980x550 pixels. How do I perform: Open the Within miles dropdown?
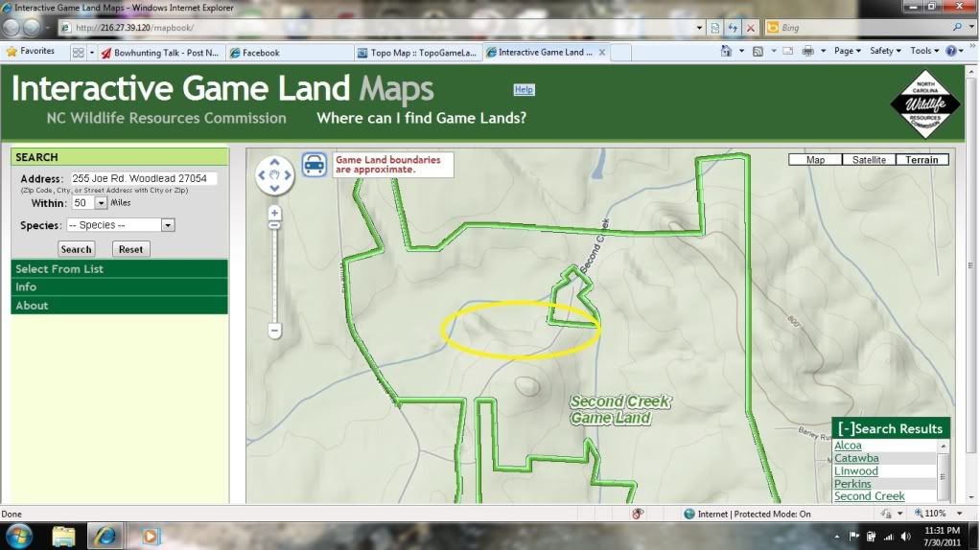coord(101,203)
